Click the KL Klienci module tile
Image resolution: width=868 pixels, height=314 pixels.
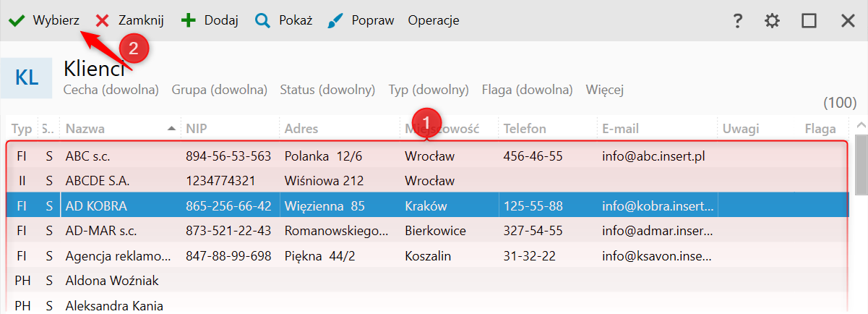pos(27,78)
